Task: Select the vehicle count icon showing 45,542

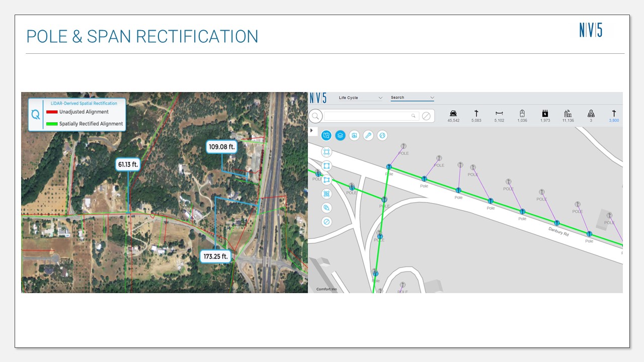Action: [x=453, y=114]
